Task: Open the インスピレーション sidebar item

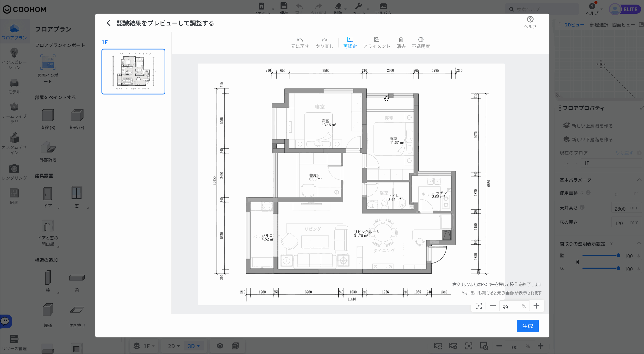Action: pyautogui.click(x=14, y=59)
